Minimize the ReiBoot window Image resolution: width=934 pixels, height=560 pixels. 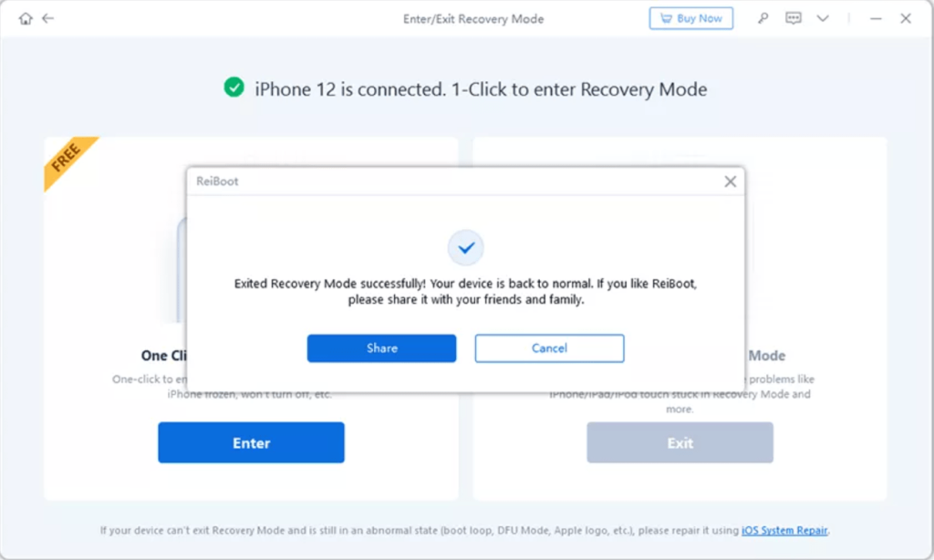click(876, 18)
